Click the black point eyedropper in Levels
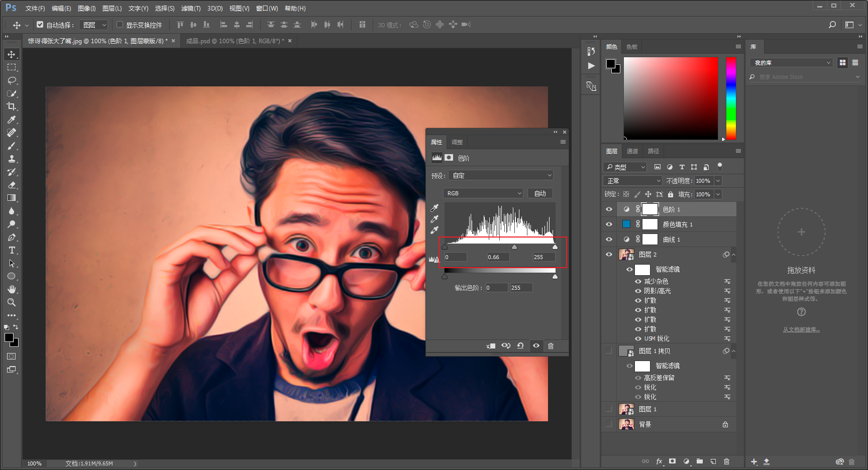868x470 pixels. [x=435, y=208]
